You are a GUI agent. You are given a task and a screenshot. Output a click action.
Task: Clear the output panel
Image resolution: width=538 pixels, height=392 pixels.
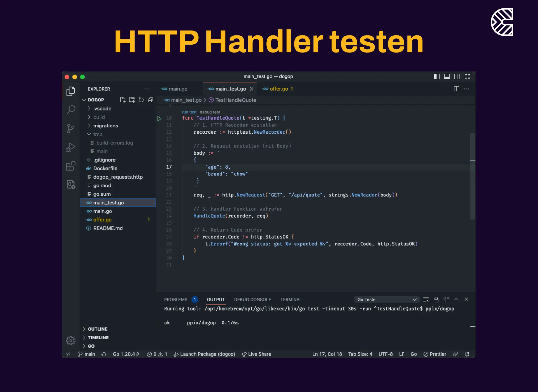tap(426, 300)
